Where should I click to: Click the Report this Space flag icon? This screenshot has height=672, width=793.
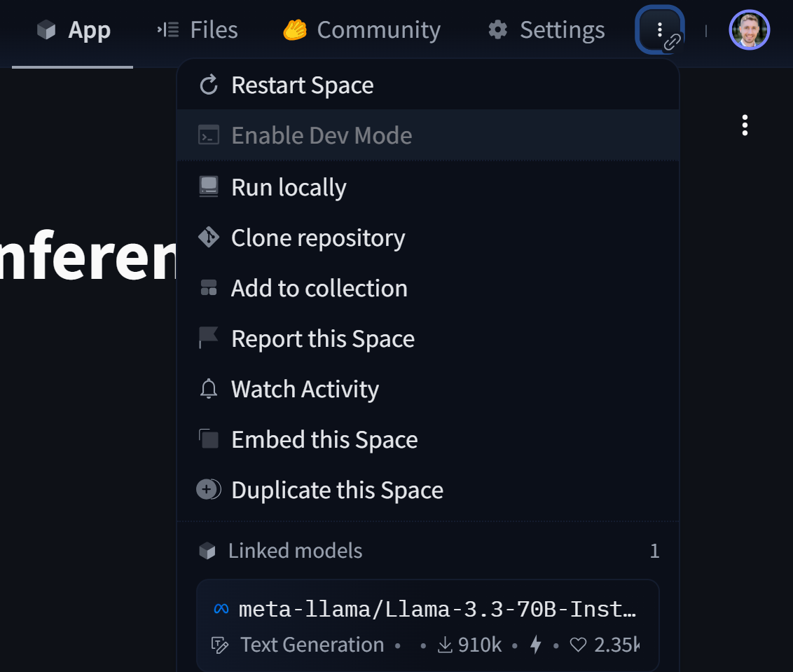(209, 338)
